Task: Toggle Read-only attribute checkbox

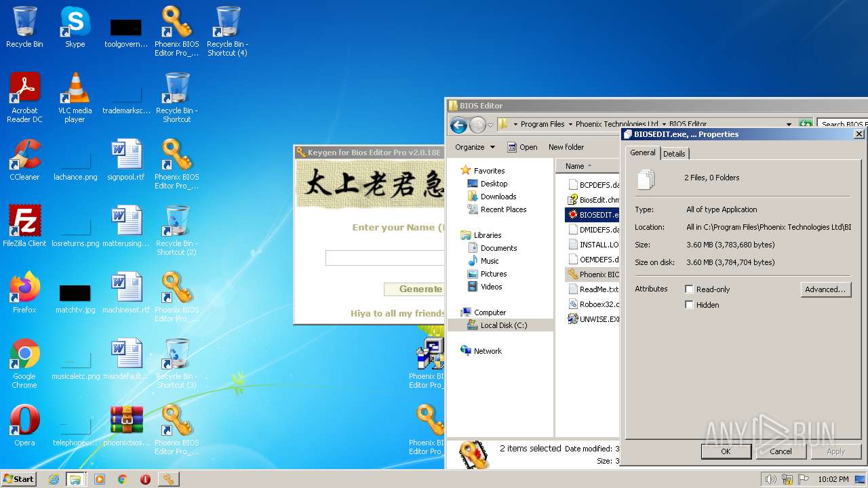Action: pos(689,289)
